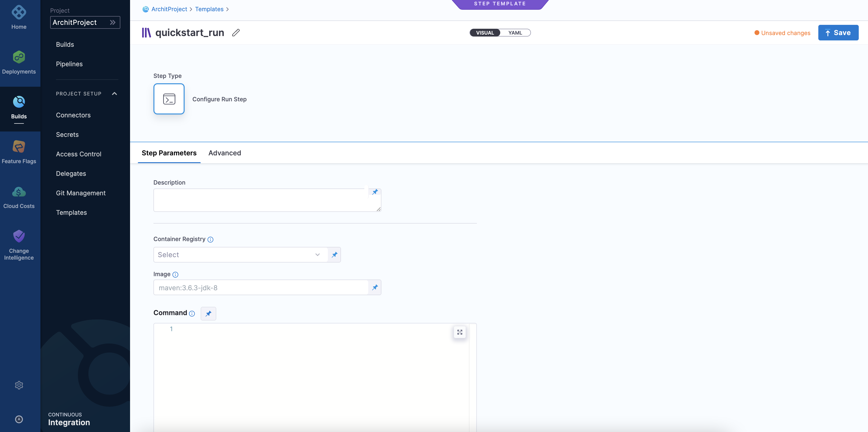Open Git Management under Project Setup
This screenshot has width=868, height=432.
pos(81,193)
